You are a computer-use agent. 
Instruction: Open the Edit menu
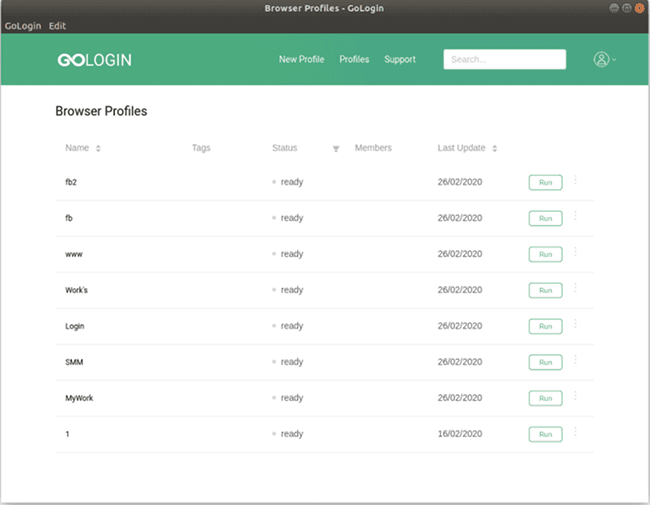coord(57,26)
